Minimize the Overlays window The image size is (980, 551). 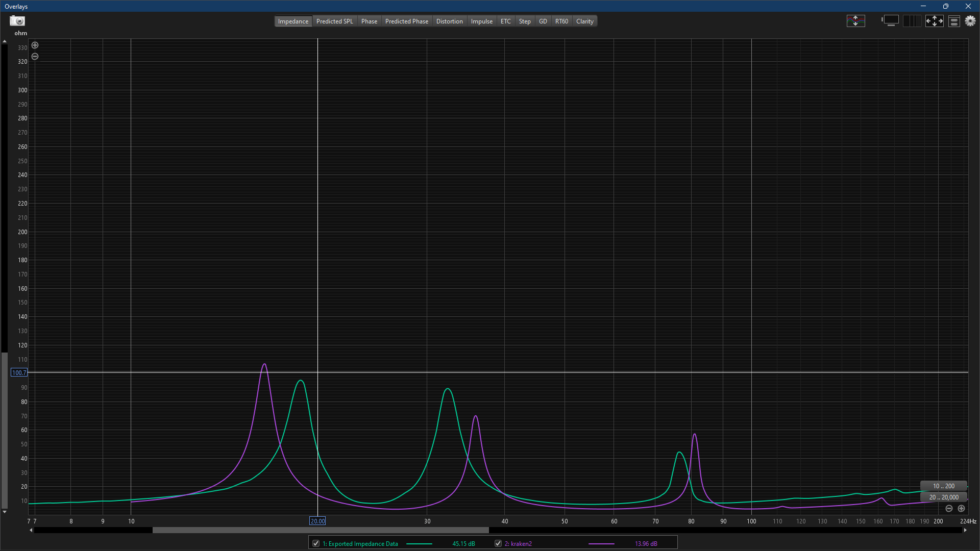(923, 6)
